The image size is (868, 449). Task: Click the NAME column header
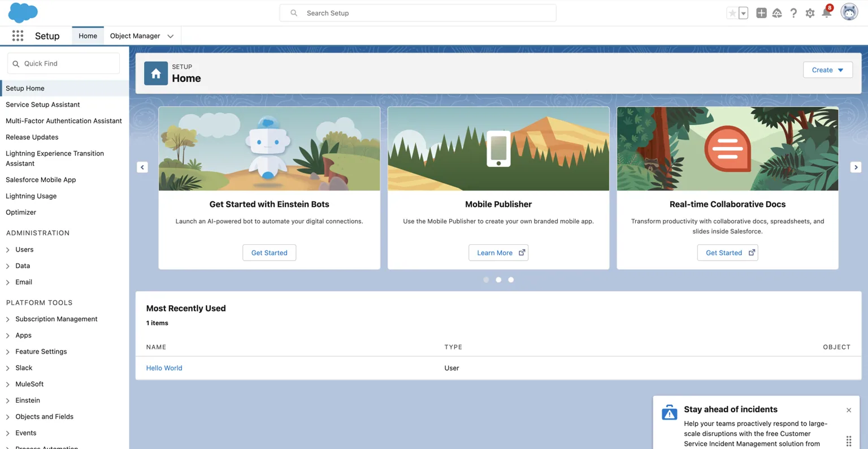[x=156, y=347]
